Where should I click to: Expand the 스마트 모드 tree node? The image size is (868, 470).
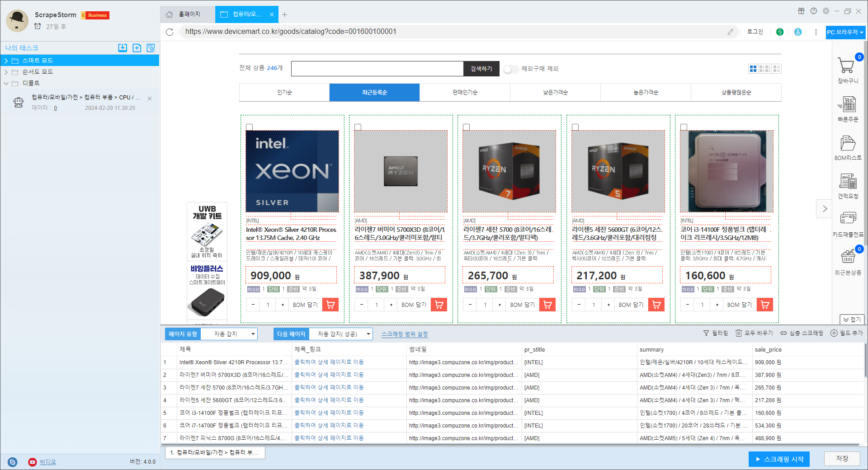coord(6,61)
